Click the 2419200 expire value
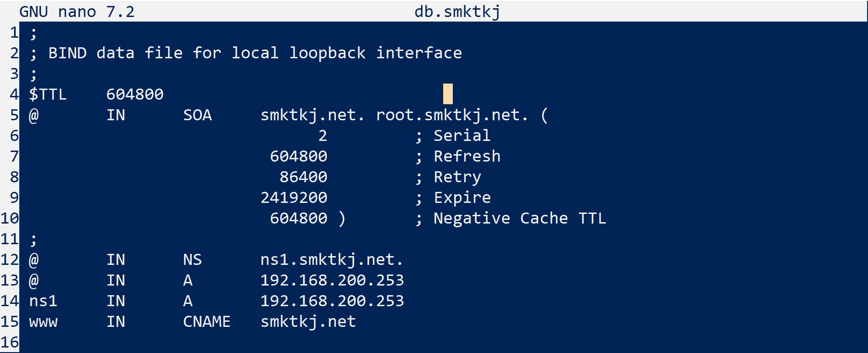This screenshot has width=868, height=353. (294, 197)
